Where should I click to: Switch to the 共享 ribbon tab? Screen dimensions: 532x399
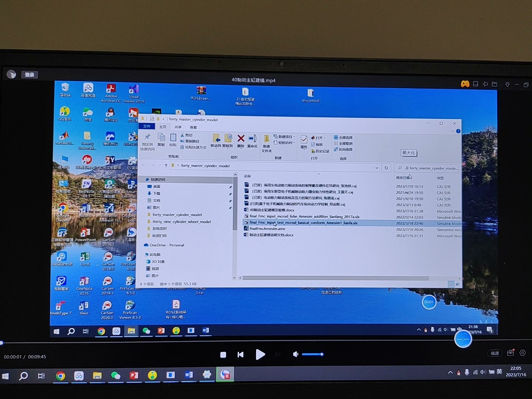coord(178,127)
